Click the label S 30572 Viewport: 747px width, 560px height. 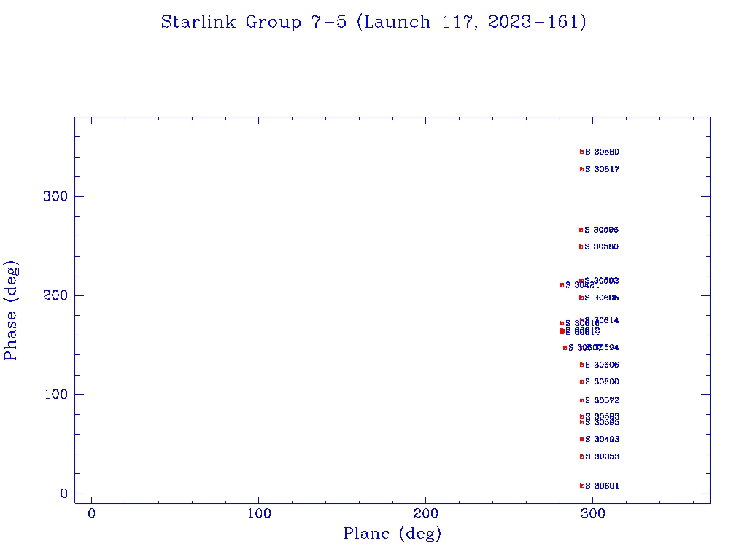point(602,401)
